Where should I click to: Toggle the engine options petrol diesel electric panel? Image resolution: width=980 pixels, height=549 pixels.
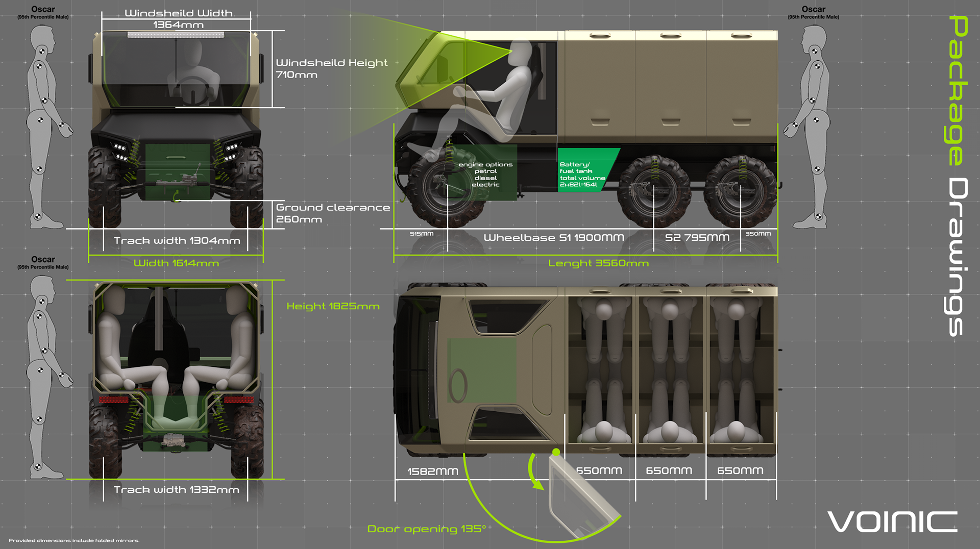click(x=485, y=173)
